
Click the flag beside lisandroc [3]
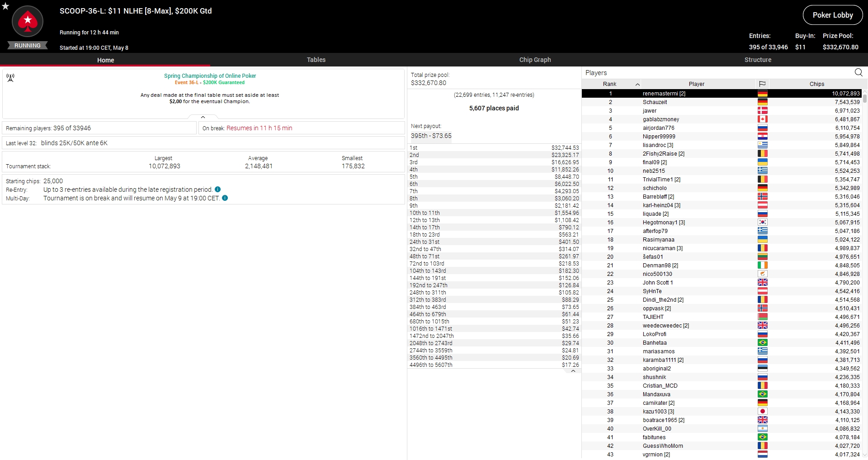pyautogui.click(x=762, y=145)
